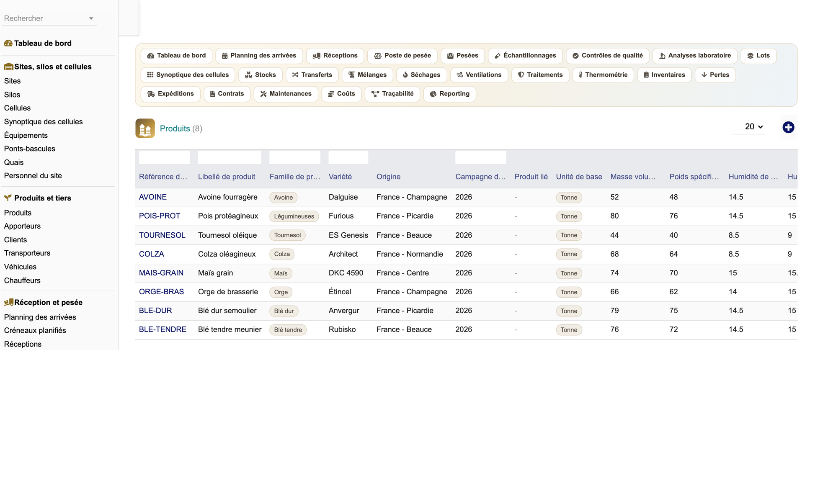Viewport: 815px width, 504px height.
Task: Open the Mélanges toolbar button
Action: tap(367, 75)
